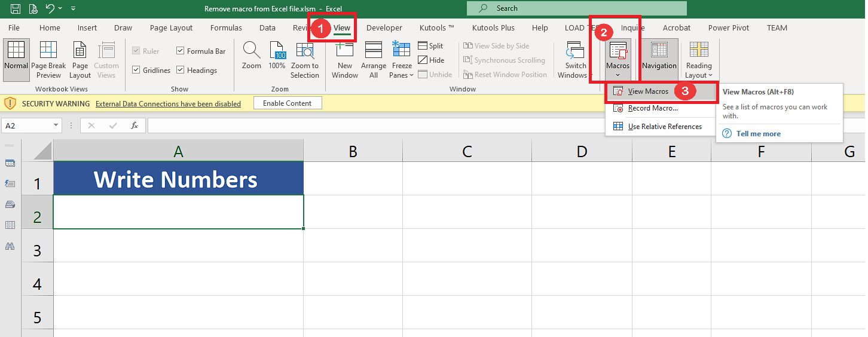Click the Undo arrow icon
The width and height of the screenshot is (868, 337).
coord(50,8)
